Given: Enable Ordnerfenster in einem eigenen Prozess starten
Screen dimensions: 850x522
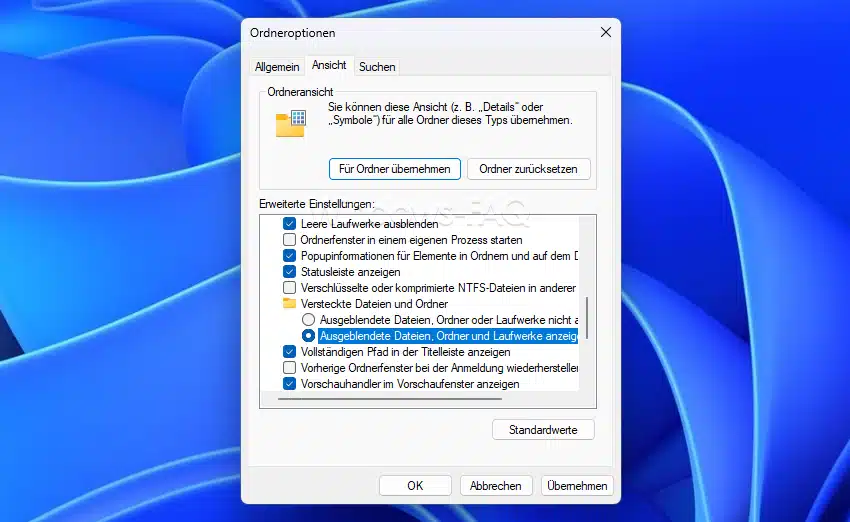Looking at the screenshot, I should click(x=290, y=240).
